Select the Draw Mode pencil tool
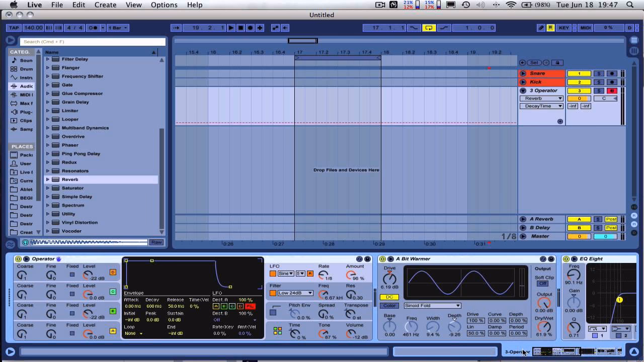 (x=541, y=29)
